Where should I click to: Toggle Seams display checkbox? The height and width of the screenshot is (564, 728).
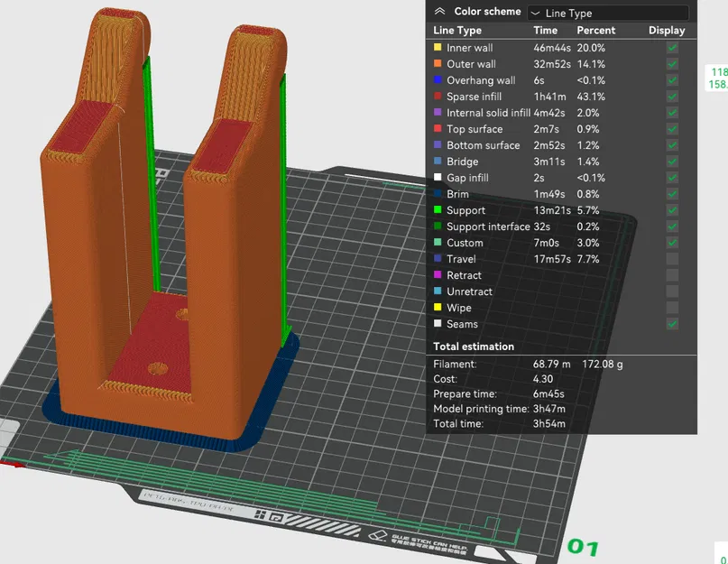coord(672,324)
